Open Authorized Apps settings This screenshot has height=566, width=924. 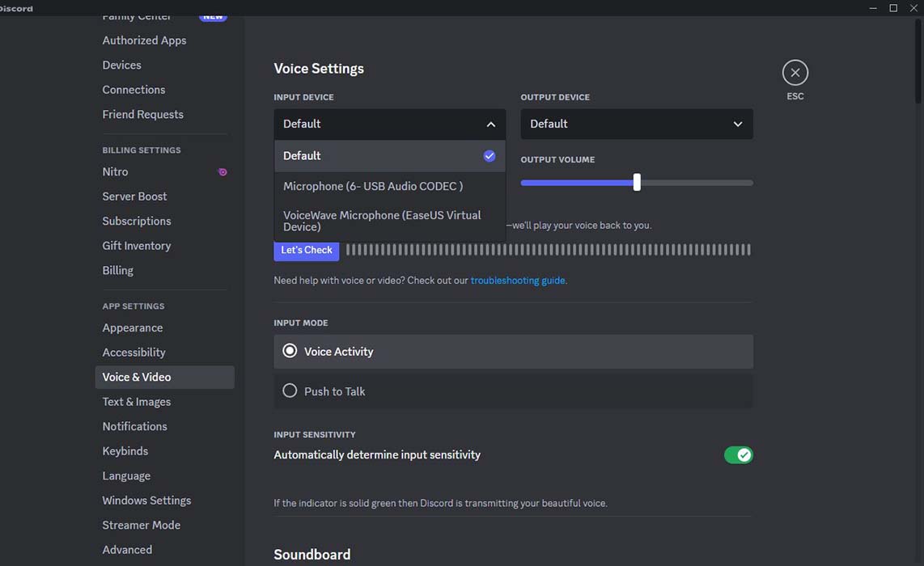click(143, 40)
